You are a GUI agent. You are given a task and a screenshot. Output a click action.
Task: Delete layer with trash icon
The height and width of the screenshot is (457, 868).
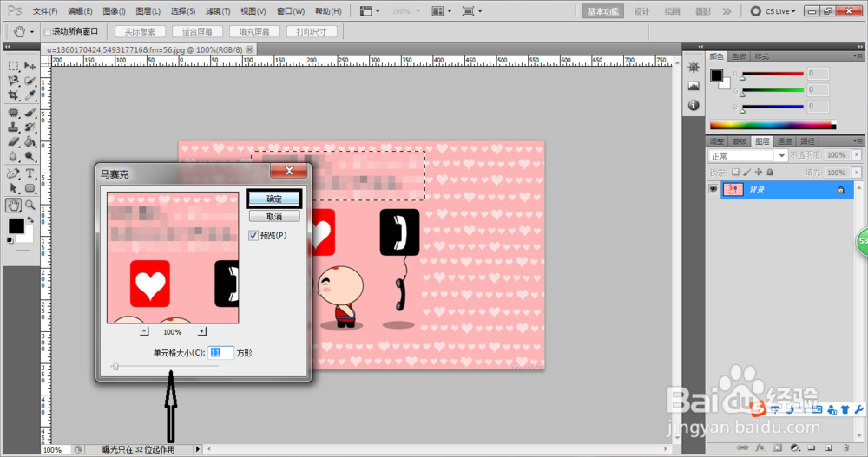(x=845, y=447)
